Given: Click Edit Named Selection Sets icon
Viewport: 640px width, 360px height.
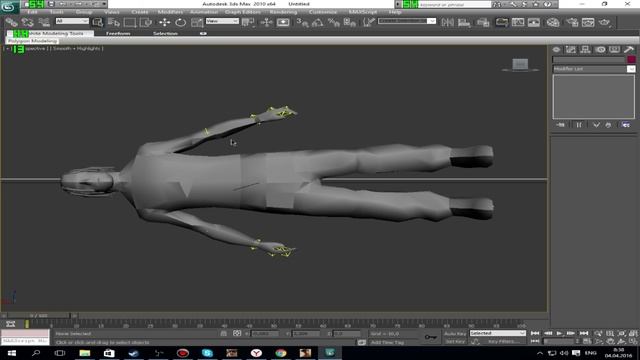Looking at the screenshot, I should (369, 22).
